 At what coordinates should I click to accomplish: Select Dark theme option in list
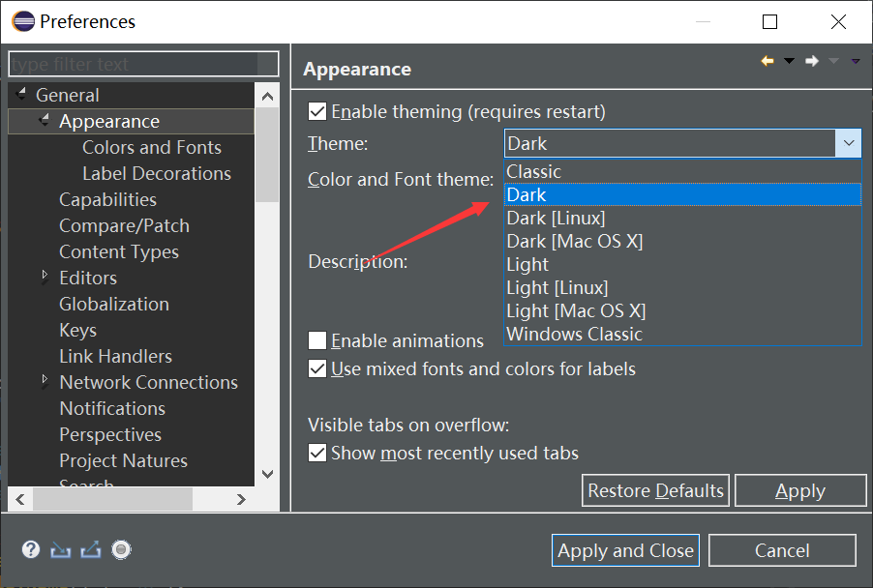(682, 194)
